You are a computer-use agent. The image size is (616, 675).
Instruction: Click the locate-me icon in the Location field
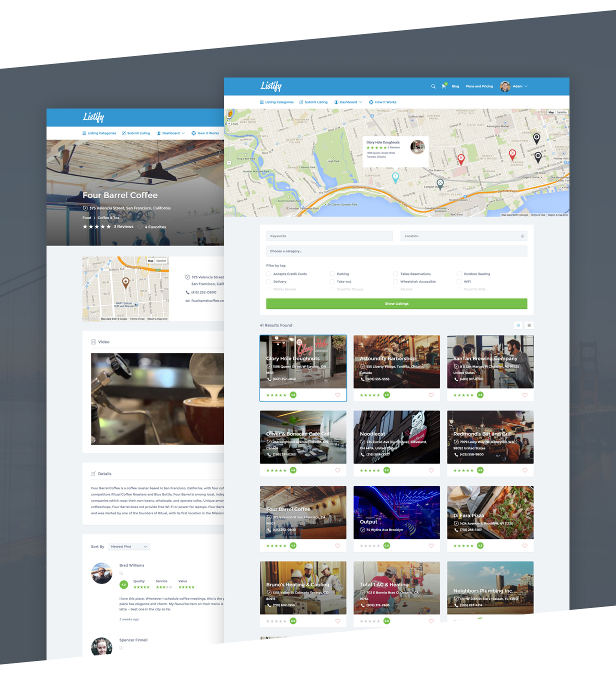tap(522, 236)
